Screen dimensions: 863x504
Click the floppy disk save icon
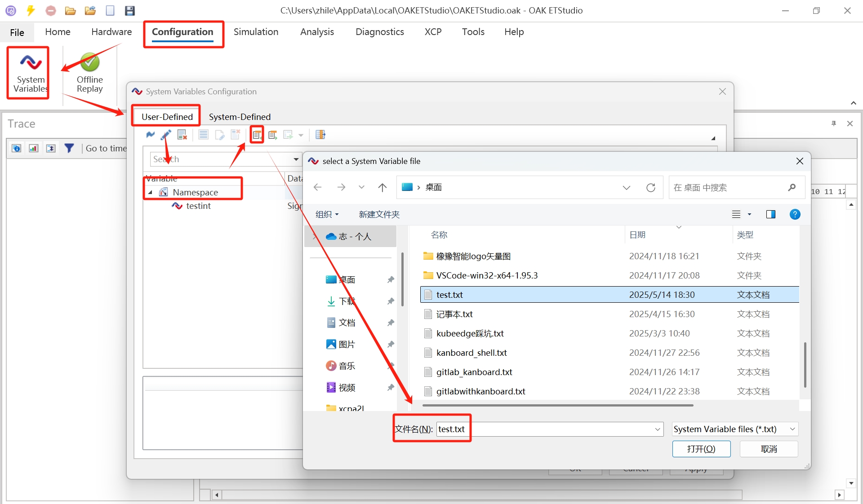tap(130, 10)
